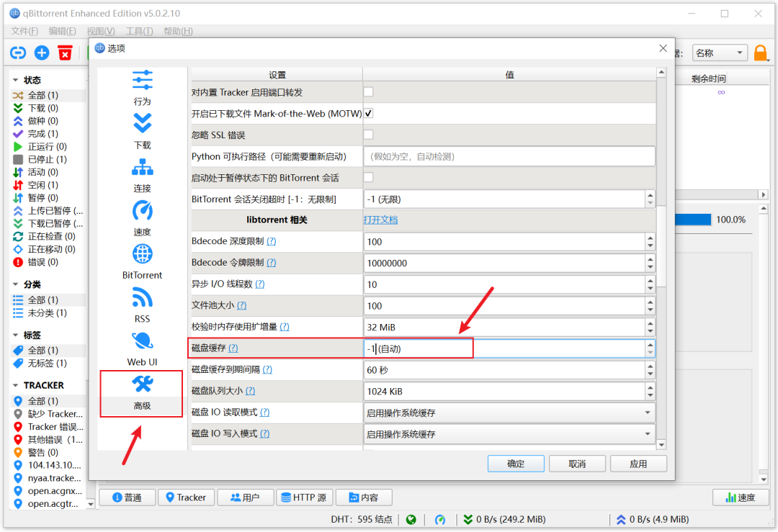Viewport: 778px width, 532px height.
Task: Click the orange lock icon in toolbar
Action: pos(760,53)
